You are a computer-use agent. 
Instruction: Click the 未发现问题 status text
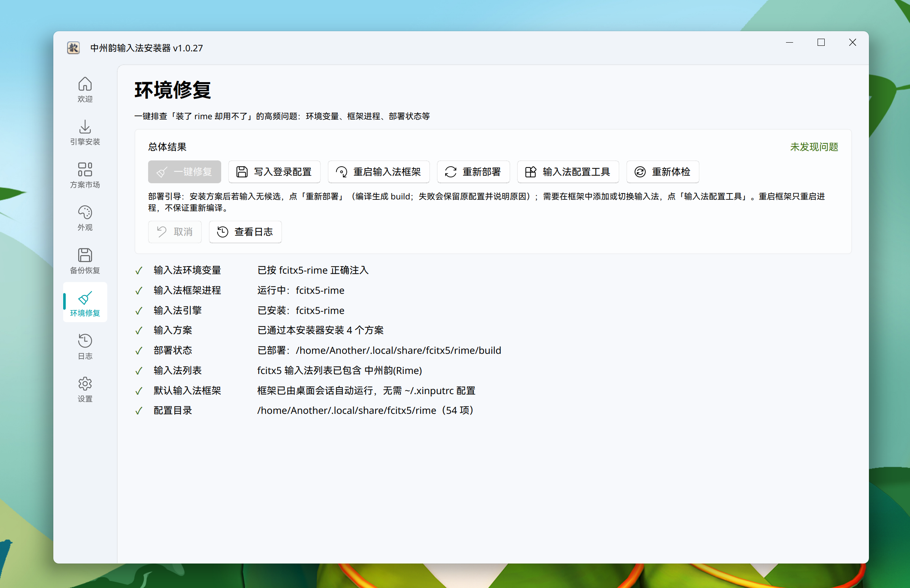coord(814,147)
